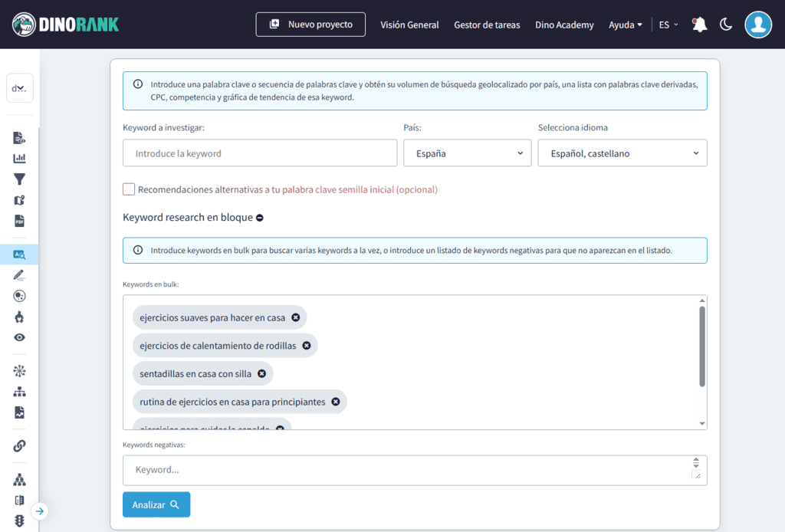This screenshot has height=532, width=785.
Task: Open notifications via the bell icon
Action: [698, 24]
